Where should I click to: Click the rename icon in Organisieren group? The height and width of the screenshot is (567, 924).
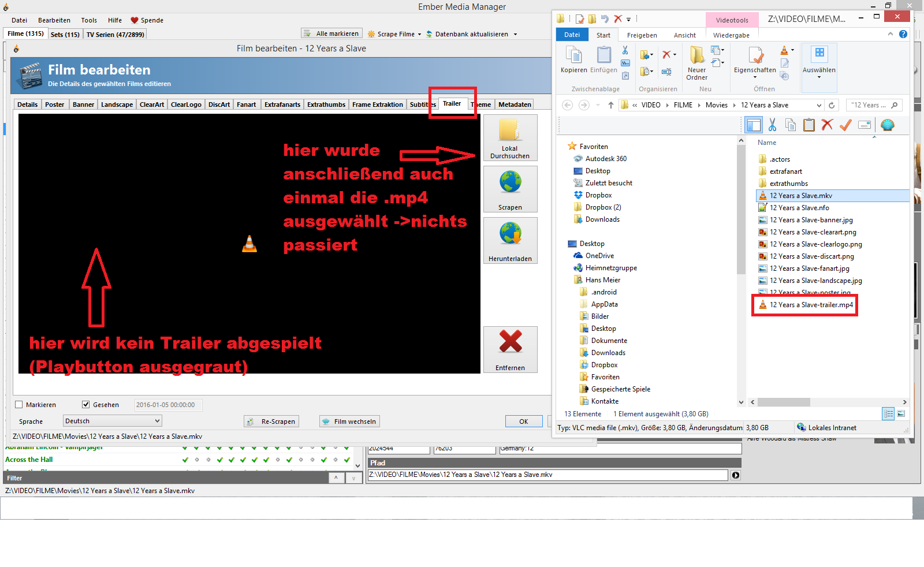tap(666, 72)
